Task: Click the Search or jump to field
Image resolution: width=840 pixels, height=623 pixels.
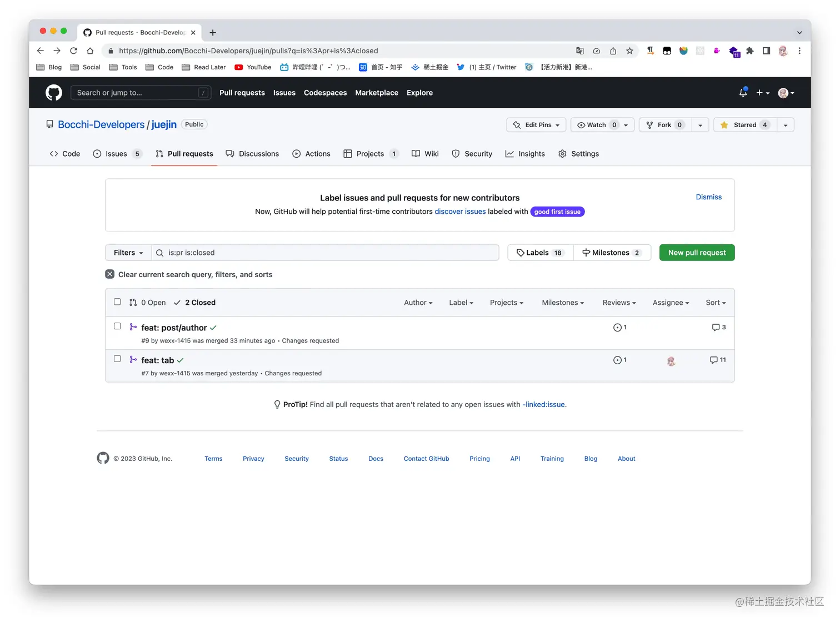Action: (x=141, y=93)
